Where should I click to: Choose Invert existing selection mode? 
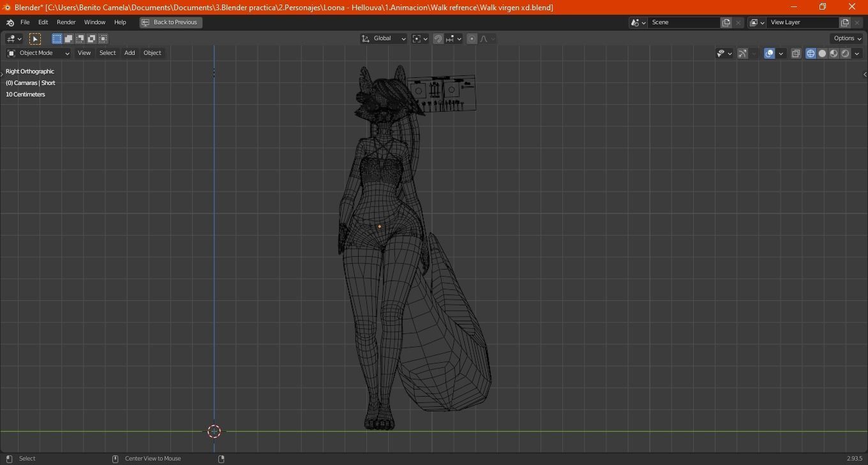click(x=91, y=39)
